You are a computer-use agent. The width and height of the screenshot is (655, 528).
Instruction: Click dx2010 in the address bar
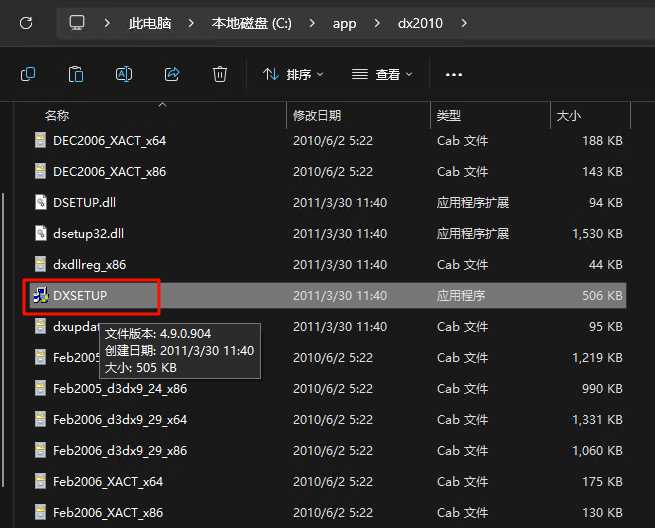point(420,23)
